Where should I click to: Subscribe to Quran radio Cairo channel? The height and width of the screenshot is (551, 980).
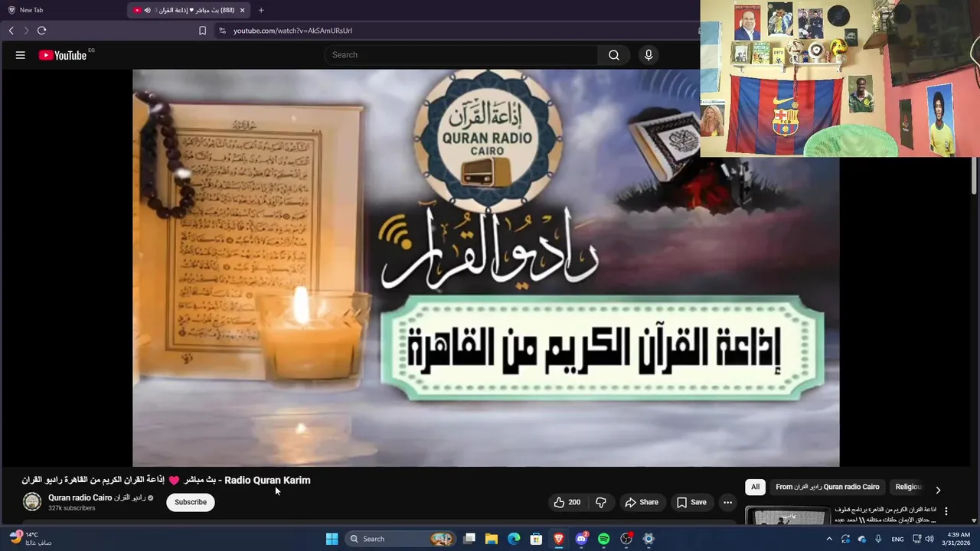pos(191,502)
